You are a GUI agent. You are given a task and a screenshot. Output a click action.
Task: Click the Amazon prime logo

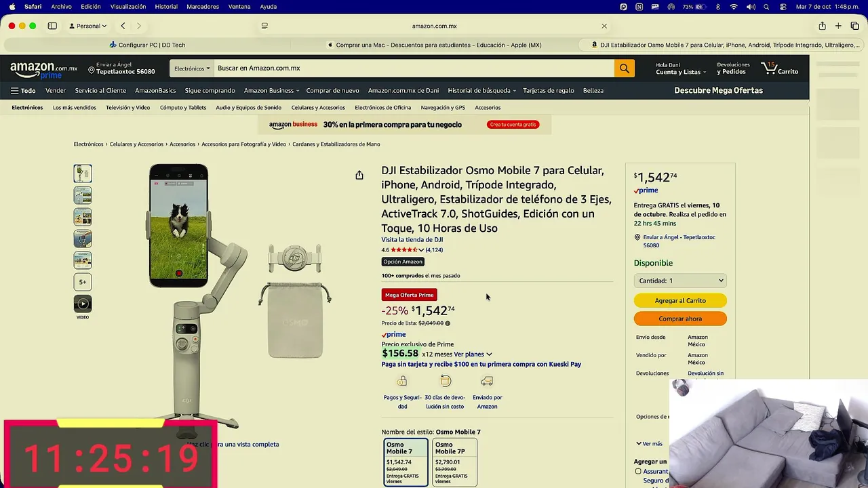pos(43,70)
